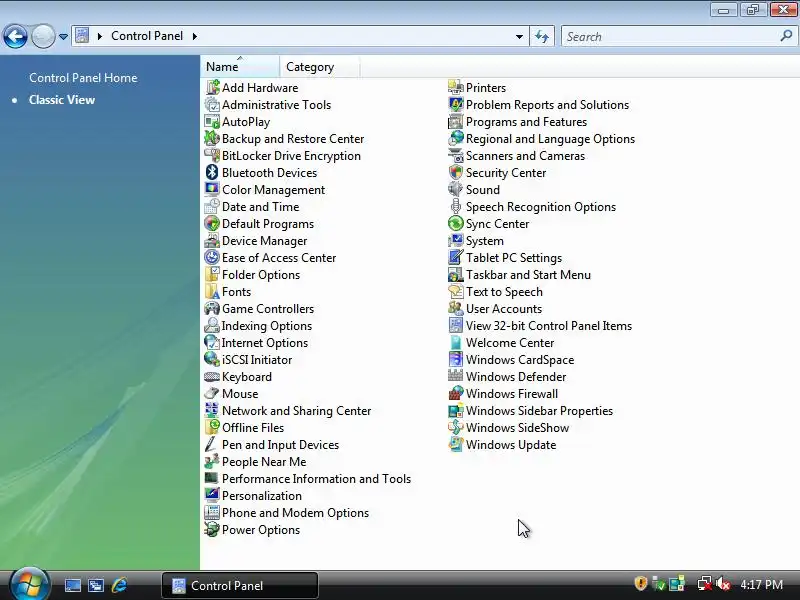Open the Sync Center icon
The width and height of the screenshot is (800, 600).
[x=456, y=223]
